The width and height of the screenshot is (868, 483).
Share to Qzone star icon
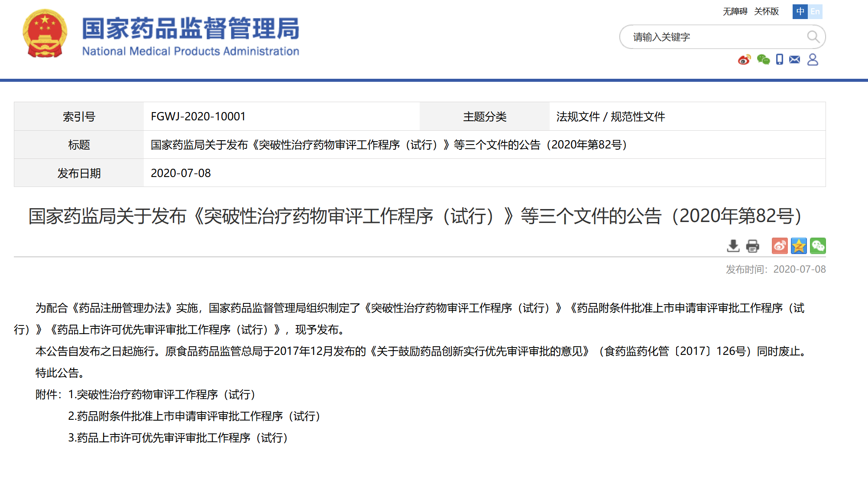click(799, 246)
